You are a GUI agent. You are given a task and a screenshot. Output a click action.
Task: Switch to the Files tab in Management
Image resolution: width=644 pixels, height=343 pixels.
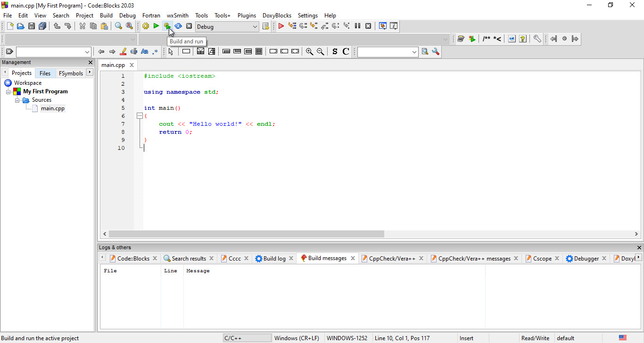tap(45, 73)
